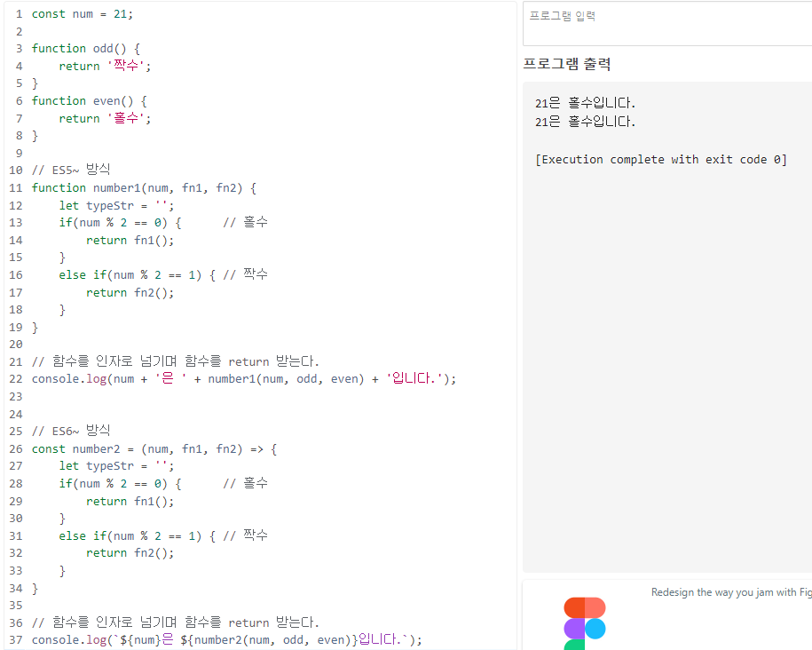
Task: Click 'else if' statement on line 16
Action: pyautogui.click(x=138, y=274)
